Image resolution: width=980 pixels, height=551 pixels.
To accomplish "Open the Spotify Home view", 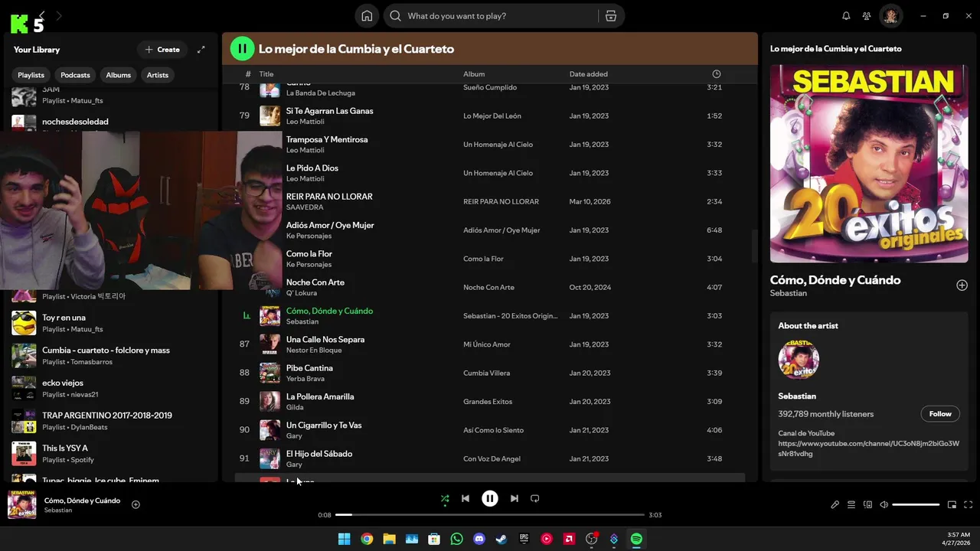I will click(367, 16).
